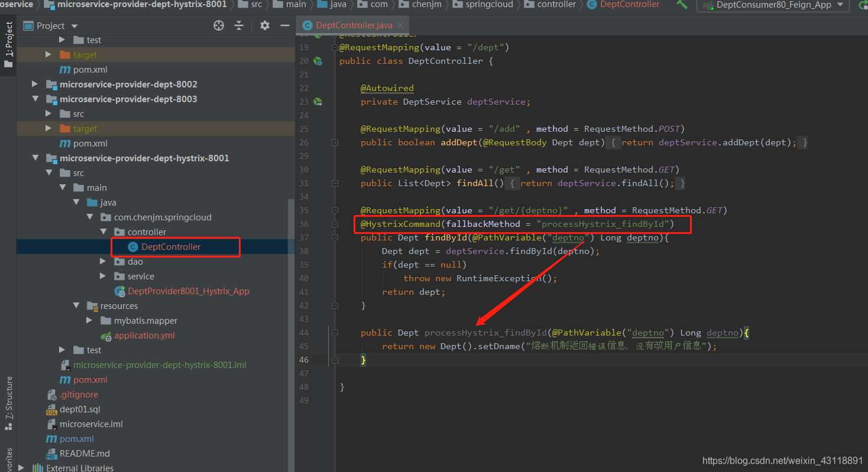Expand microservice-provider-dept-8002 module

click(x=35, y=84)
